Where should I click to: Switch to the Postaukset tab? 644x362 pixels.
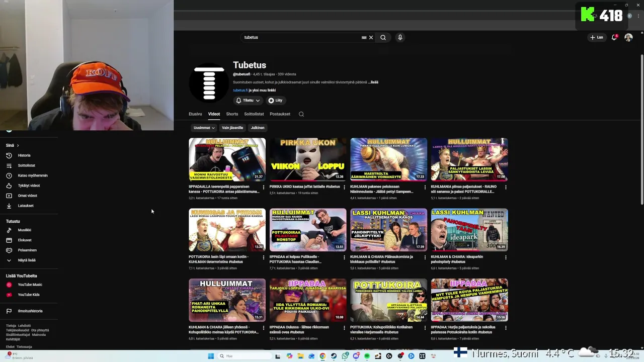280,114
